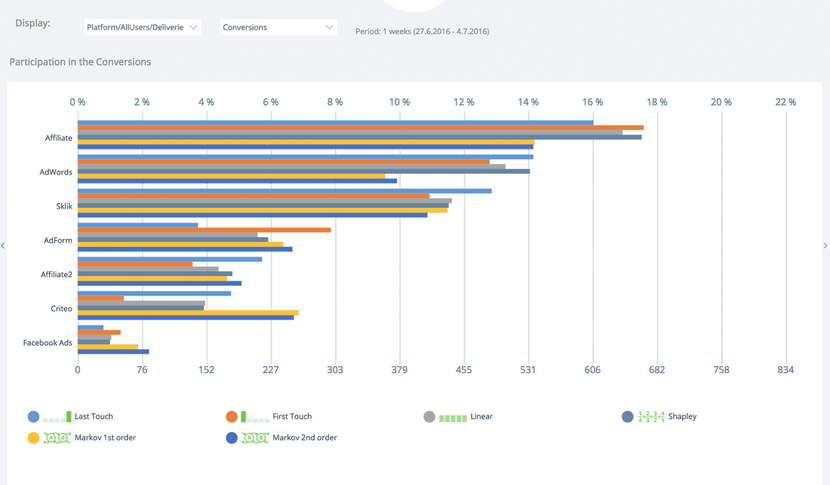Toggle Linear legend circle
The image size is (830, 485).
pyautogui.click(x=429, y=417)
